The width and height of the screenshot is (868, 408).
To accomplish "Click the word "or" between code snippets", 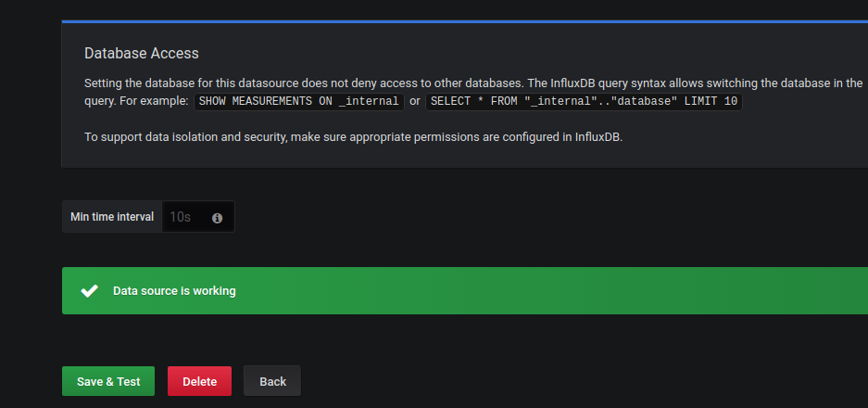I will click(415, 101).
